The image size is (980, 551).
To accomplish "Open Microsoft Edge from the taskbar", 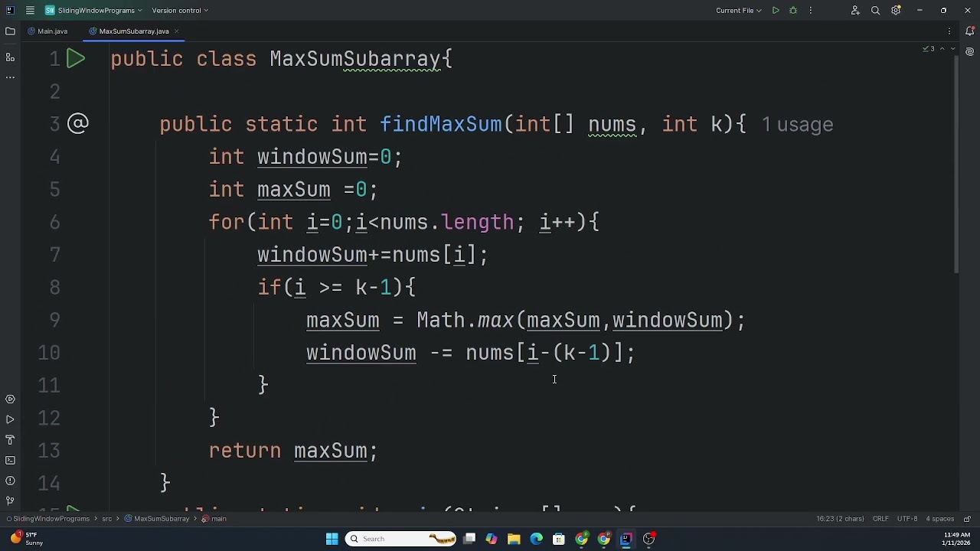I will (x=536, y=539).
